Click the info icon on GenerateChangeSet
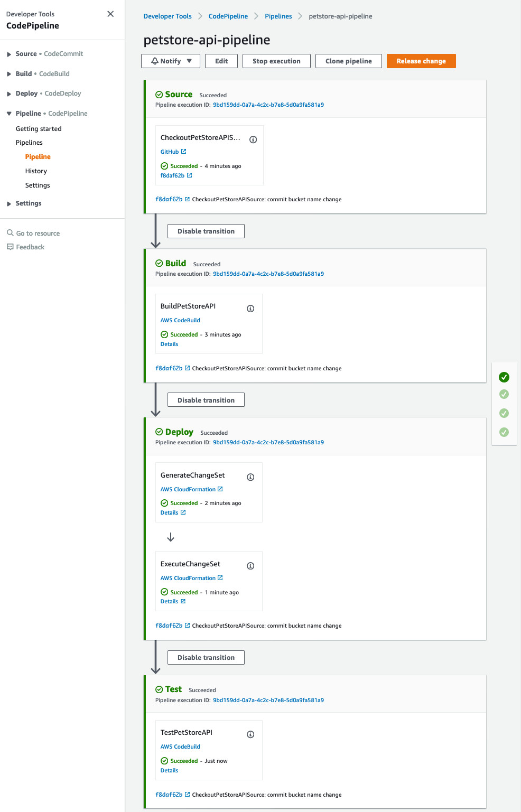Viewport: 521px width, 812px height. click(250, 477)
